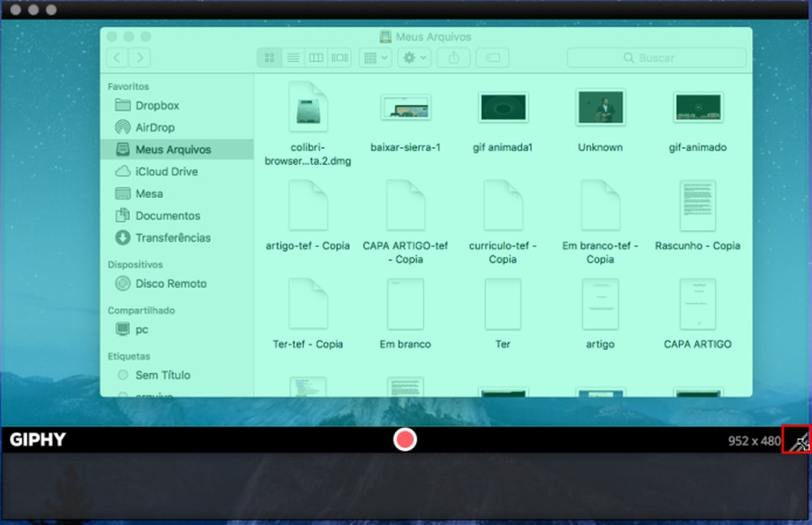The height and width of the screenshot is (525, 812).
Task: Click the GIPHY logo
Action: [37, 440]
